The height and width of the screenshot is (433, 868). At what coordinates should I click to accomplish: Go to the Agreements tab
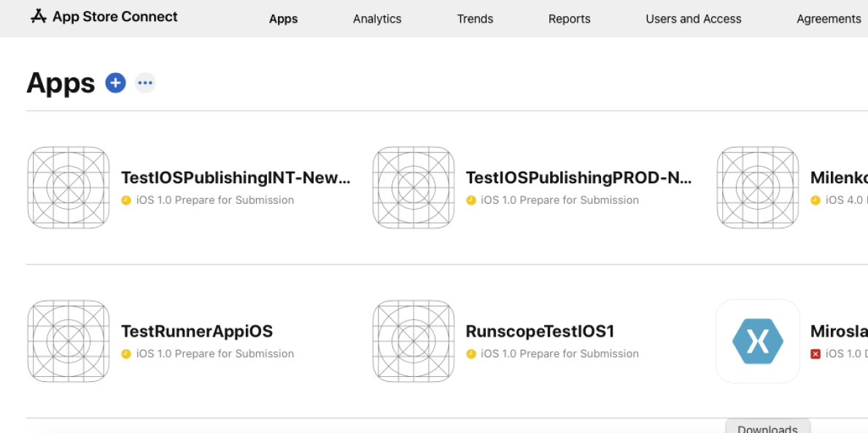pos(829,19)
